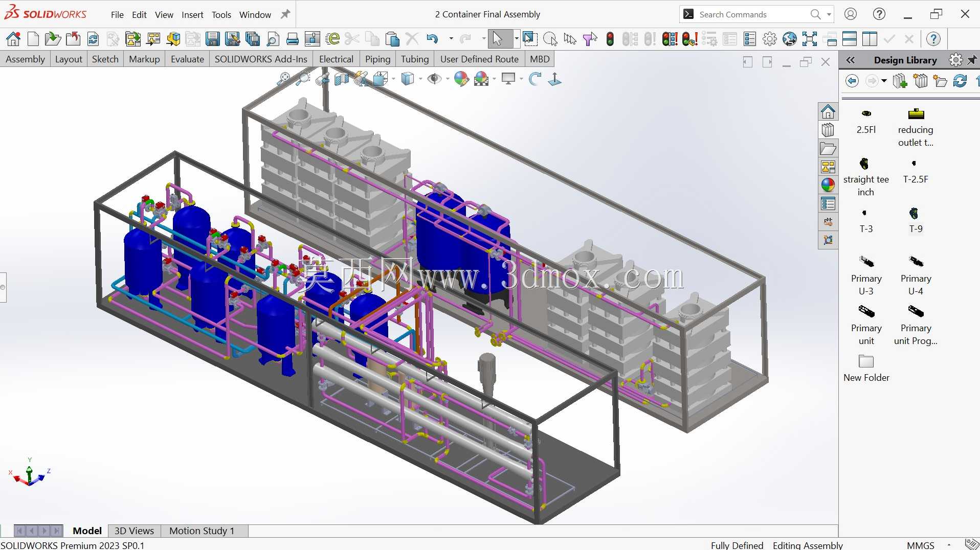Open the Options gear in the toolbar
Image resolution: width=980 pixels, height=550 pixels.
tap(770, 39)
